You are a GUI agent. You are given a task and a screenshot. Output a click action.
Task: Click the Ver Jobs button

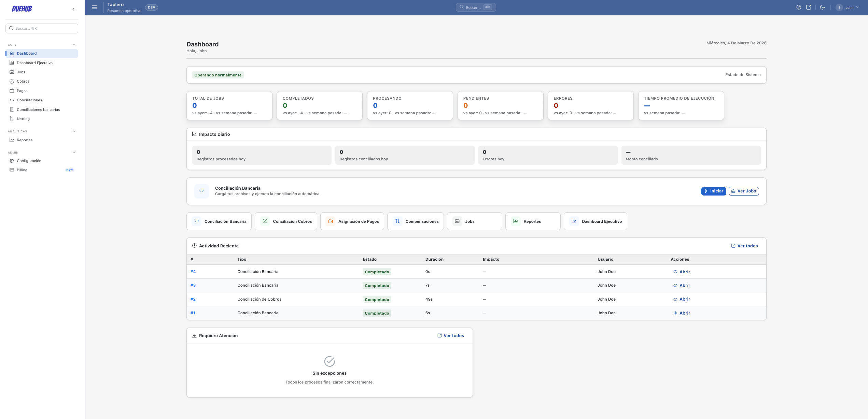coord(743,191)
